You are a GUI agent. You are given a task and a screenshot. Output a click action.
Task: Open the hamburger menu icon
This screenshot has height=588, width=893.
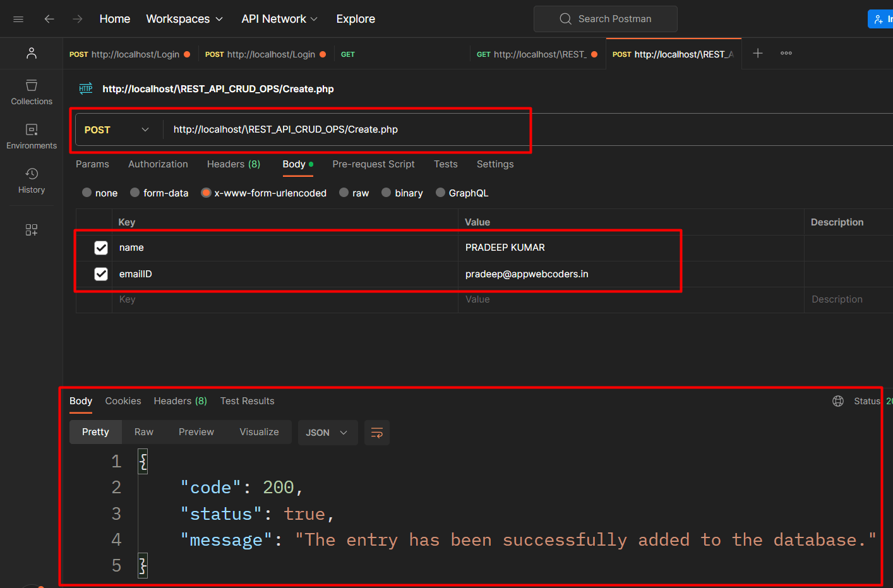click(x=18, y=19)
